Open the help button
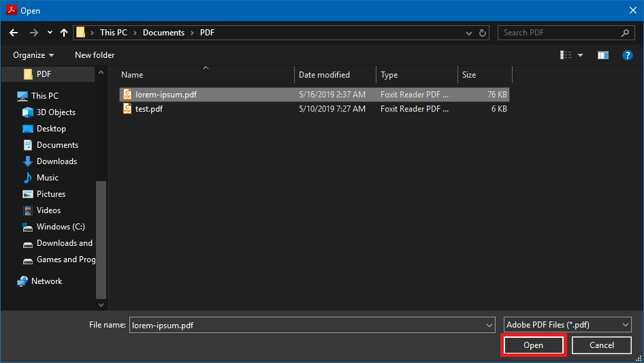Screen dimensions: 644x363 (x=627, y=55)
